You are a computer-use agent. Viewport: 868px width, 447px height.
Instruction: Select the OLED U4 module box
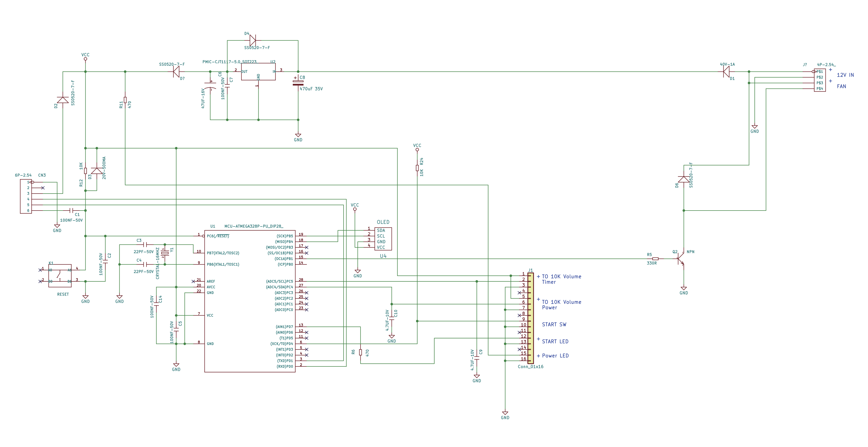point(383,239)
